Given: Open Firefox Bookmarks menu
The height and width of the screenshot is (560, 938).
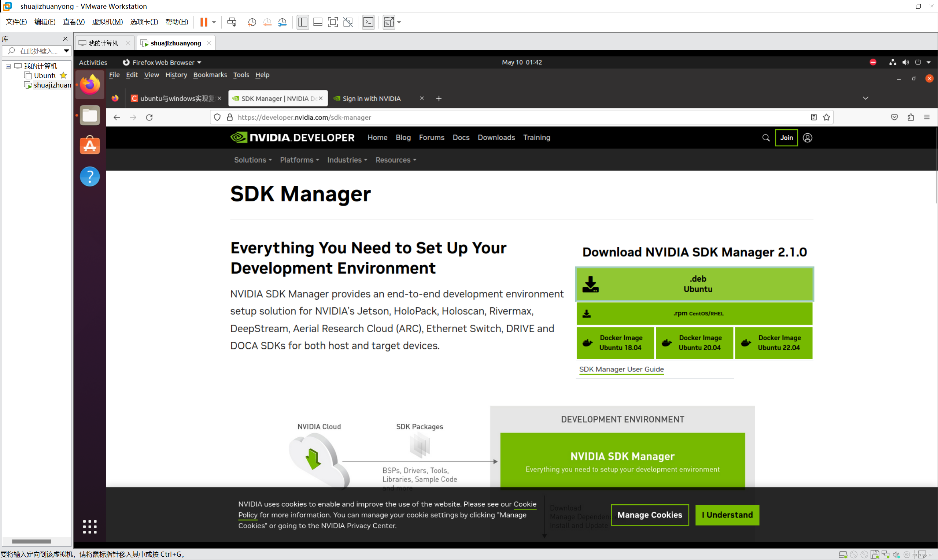Looking at the screenshot, I should click(210, 75).
